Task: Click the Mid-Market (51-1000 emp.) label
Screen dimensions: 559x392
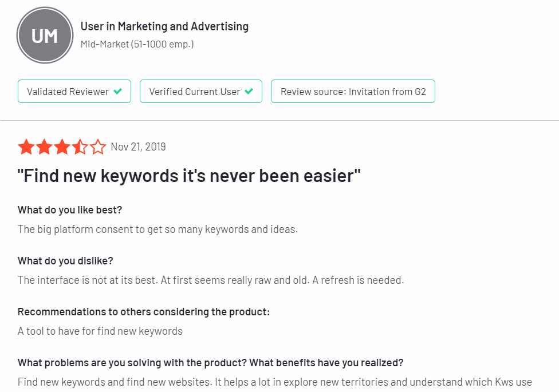Action: 137,44
